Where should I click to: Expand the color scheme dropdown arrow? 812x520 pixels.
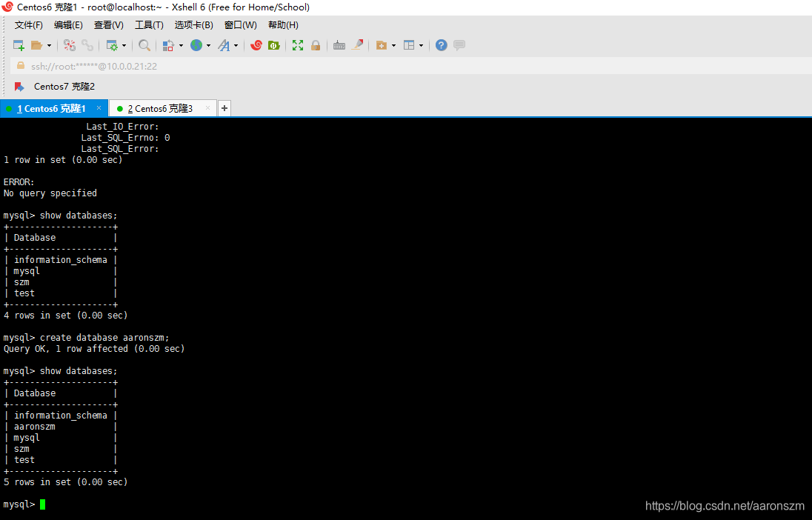181,46
